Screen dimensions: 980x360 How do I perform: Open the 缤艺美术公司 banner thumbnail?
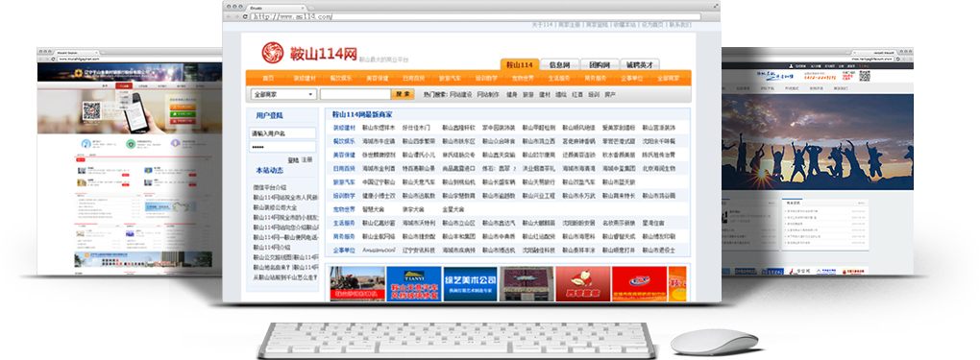click(470, 284)
